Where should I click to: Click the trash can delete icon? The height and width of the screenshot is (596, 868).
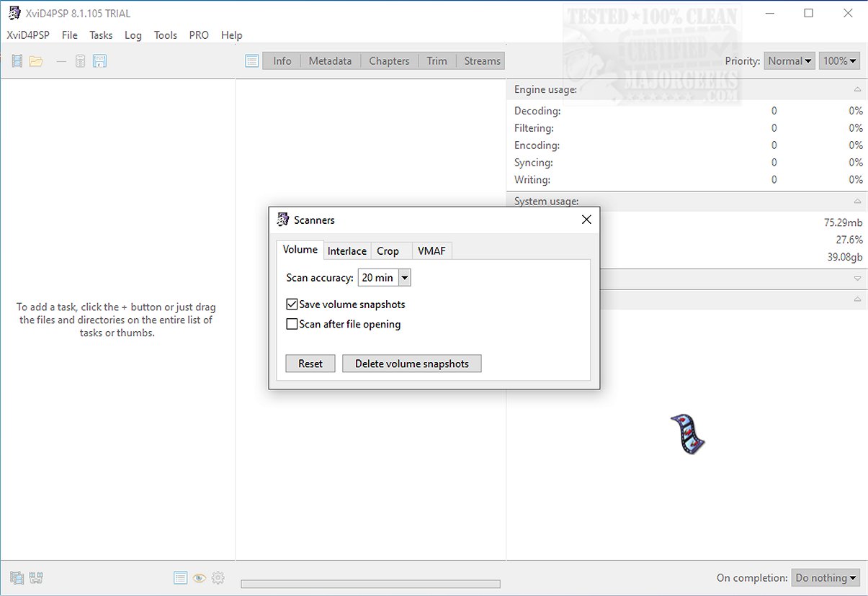[81, 61]
